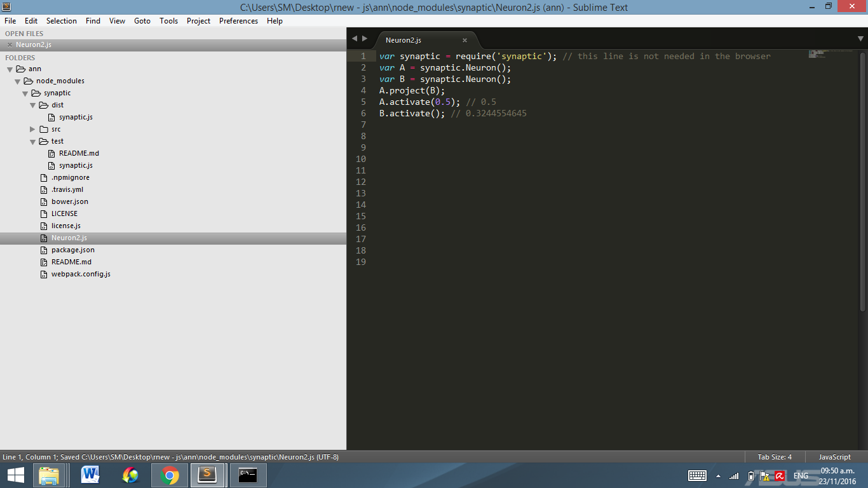Open the webpack.config.js file

pyautogui.click(x=81, y=274)
